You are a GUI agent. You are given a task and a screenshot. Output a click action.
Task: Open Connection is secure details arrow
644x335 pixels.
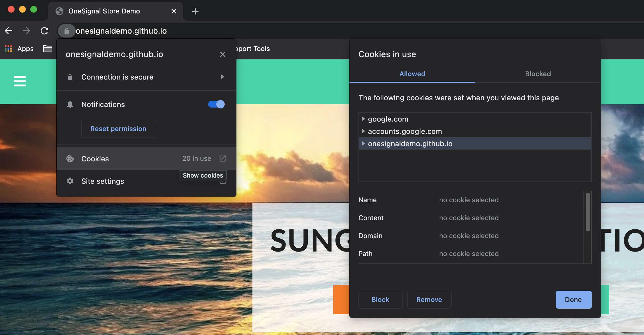point(222,77)
